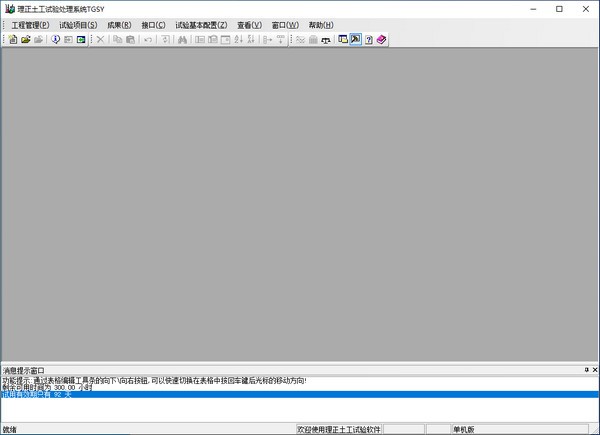Click the pink book icon in toolbar
Viewport: 600px width, 435px height.
pos(382,40)
